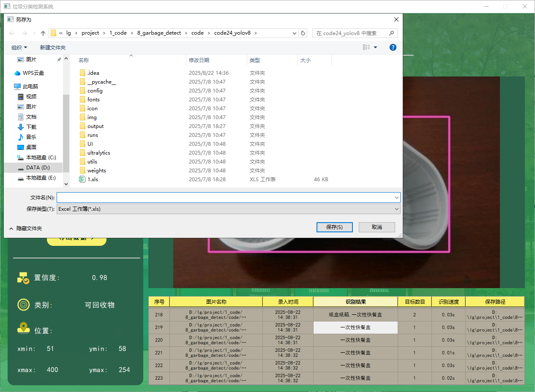Click project in the address breadcrumb
535x392 pixels.
[90, 33]
